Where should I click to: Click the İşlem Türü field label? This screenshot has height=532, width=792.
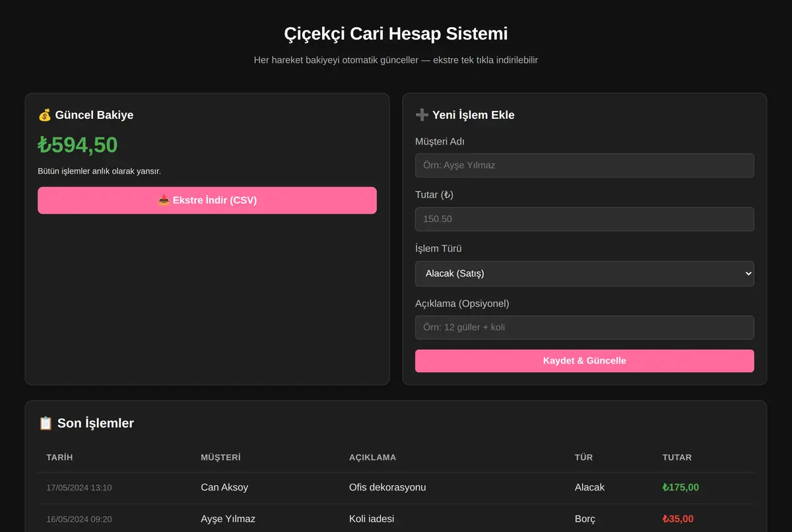pyautogui.click(x=438, y=249)
